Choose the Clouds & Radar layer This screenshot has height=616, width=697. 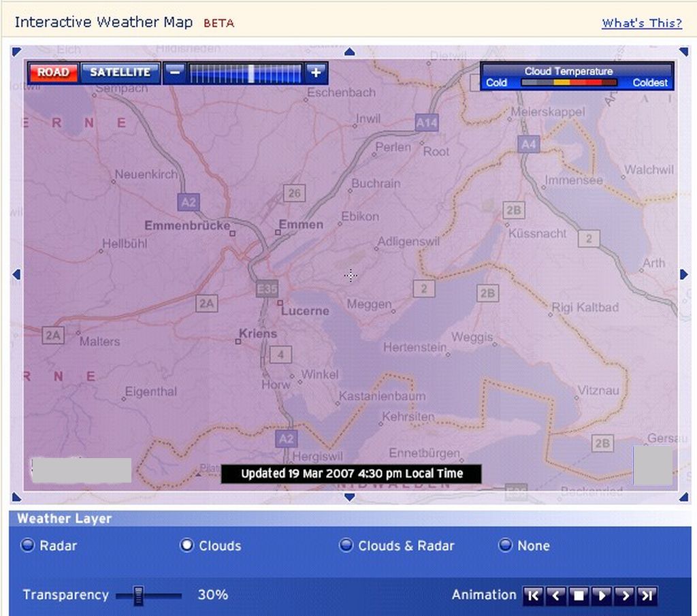coord(346,545)
